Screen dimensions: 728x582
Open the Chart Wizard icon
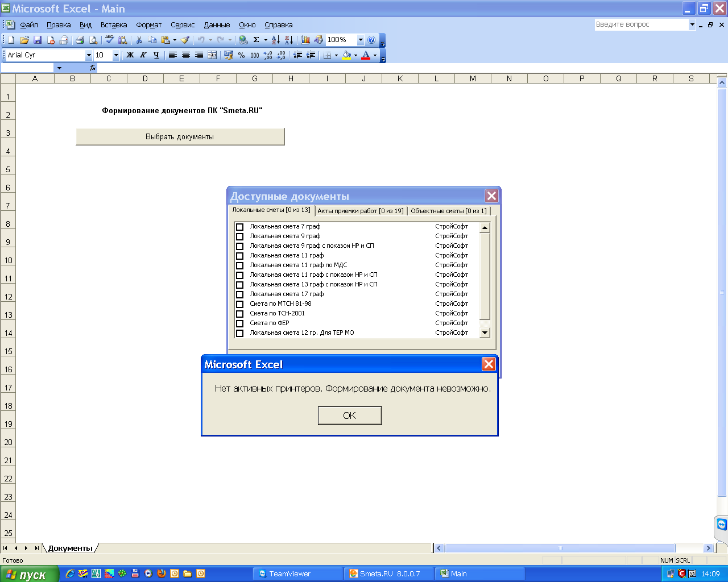305,40
